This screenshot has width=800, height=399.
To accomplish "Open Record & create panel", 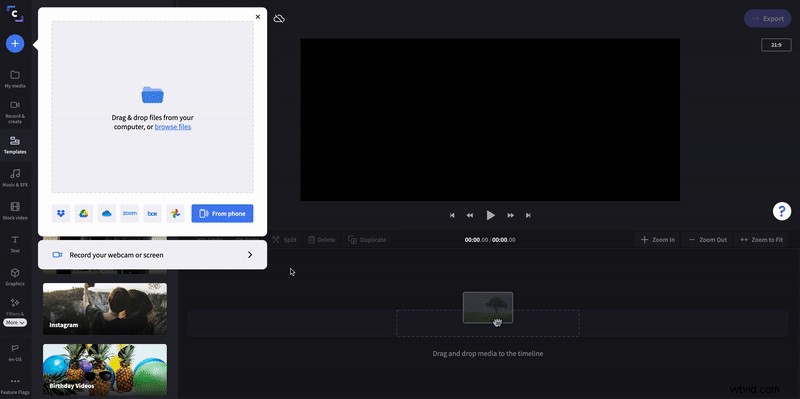I will (x=15, y=111).
